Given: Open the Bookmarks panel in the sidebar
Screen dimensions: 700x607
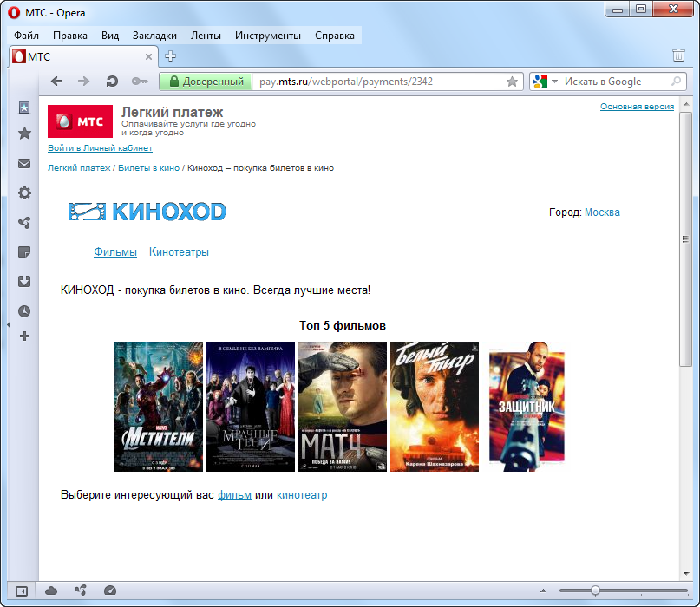Looking at the screenshot, I should click(x=24, y=134).
